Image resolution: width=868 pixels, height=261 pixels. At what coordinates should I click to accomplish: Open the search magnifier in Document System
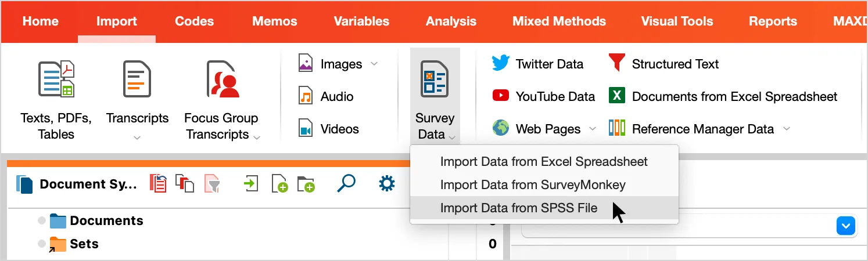pos(346,184)
